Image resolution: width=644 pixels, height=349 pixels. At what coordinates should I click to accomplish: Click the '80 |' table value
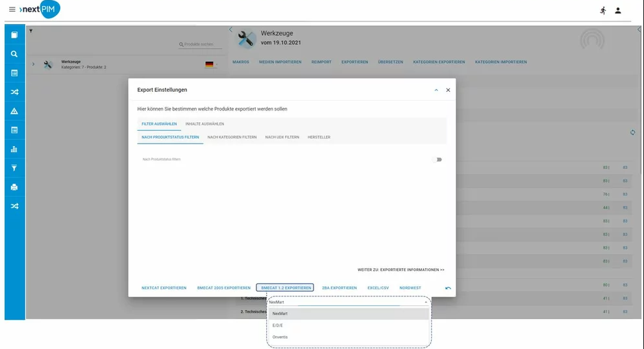(606, 285)
